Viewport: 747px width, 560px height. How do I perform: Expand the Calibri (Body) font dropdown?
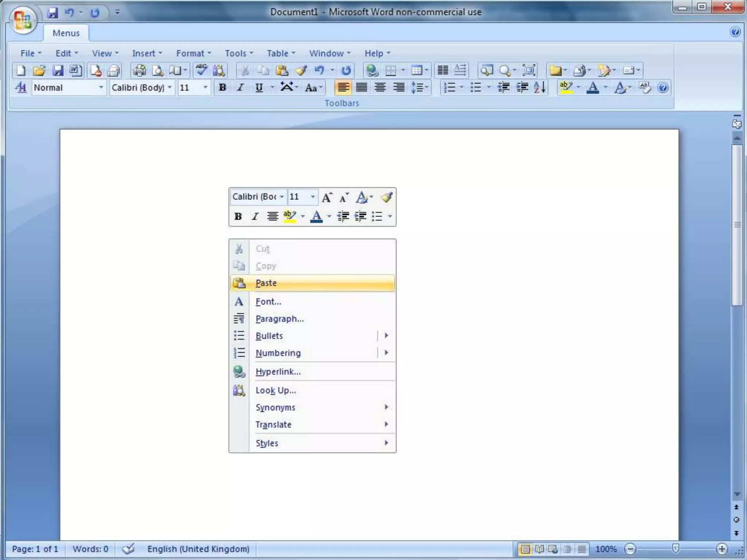coord(170,87)
